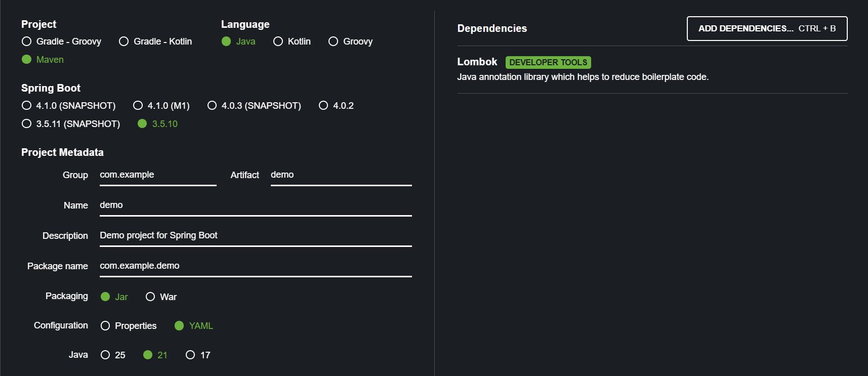This screenshot has width=868, height=376.
Task: Choose Java as language
Action: [238, 41]
